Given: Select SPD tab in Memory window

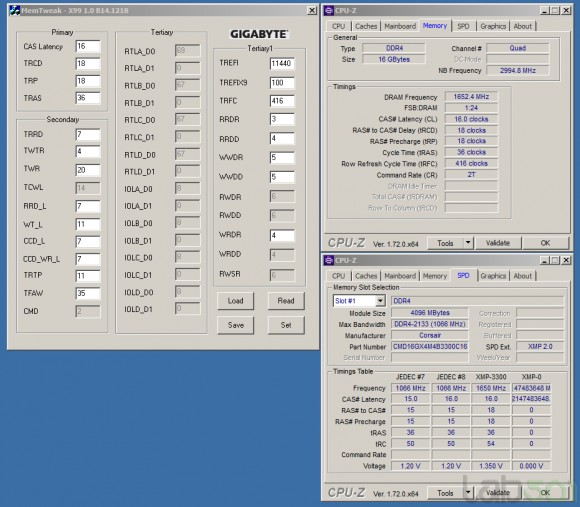Looking at the screenshot, I should pos(463,26).
